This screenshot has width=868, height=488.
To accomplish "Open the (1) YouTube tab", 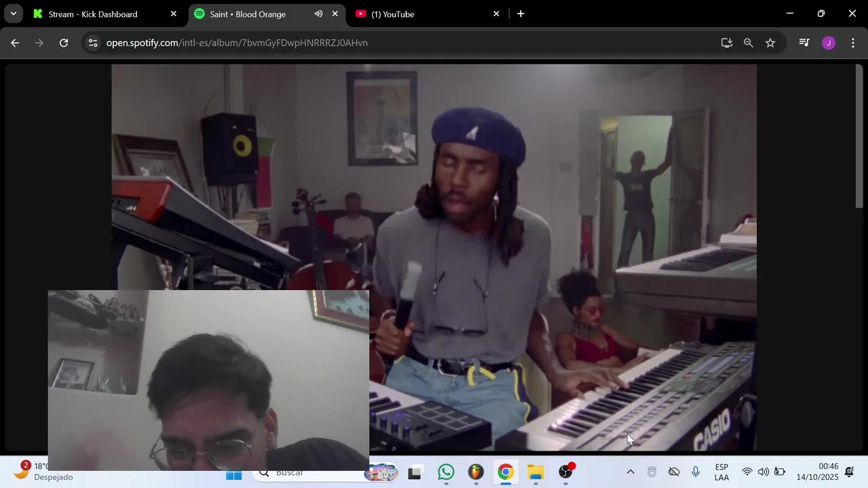I will pos(393,14).
